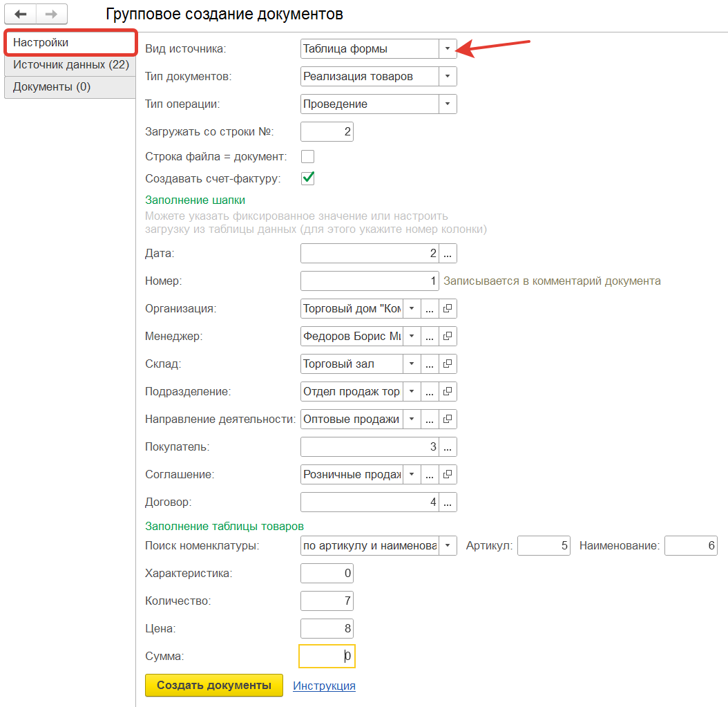Click the Покупатель input field
Viewport: 728px width, 707px height.
(x=370, y=447)
